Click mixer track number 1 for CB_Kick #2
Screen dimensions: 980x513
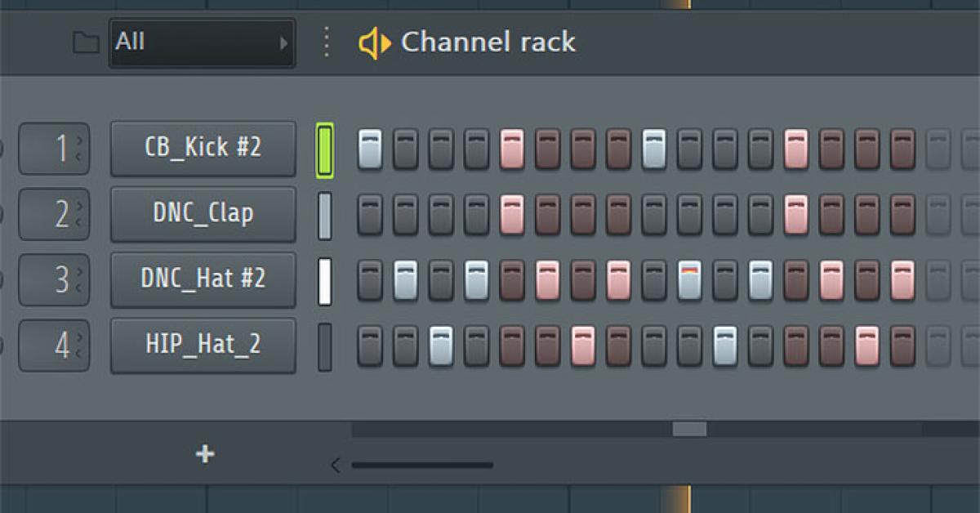click(54, 149)
